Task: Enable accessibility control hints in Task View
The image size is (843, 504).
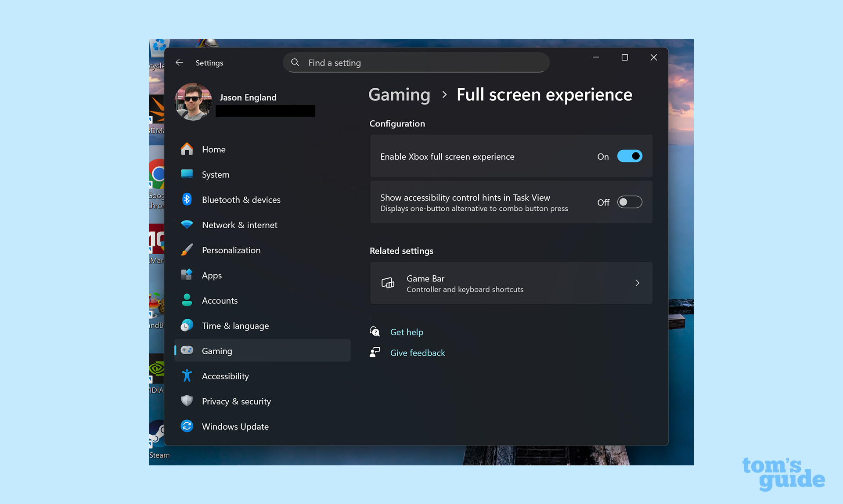Action: (629, 202)
